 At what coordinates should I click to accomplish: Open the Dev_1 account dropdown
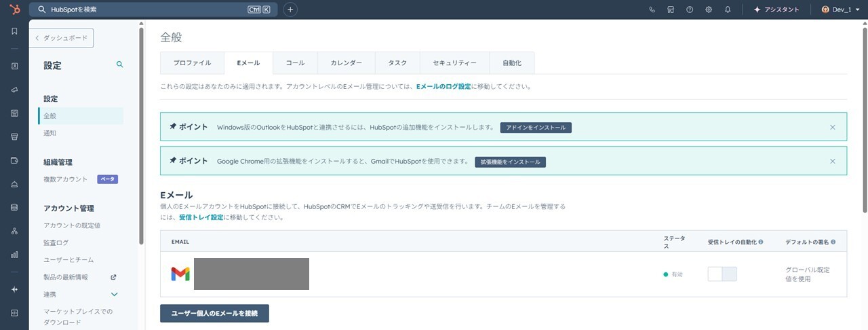[x=840, y=10]
